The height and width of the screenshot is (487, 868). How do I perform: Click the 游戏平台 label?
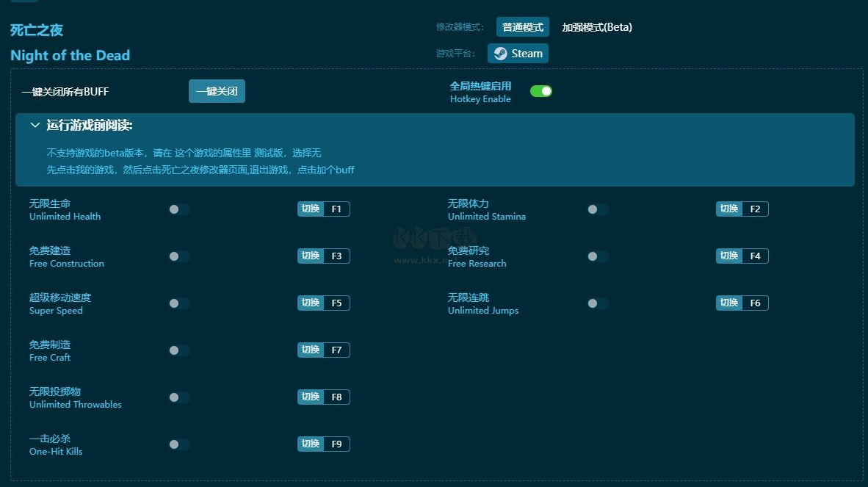point(455,54)
